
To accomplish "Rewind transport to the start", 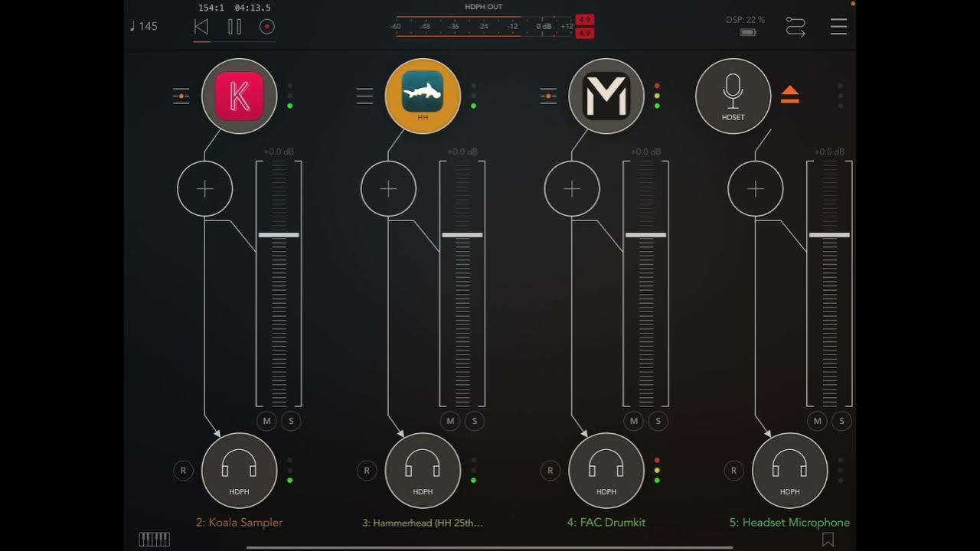I will point(201,27).
